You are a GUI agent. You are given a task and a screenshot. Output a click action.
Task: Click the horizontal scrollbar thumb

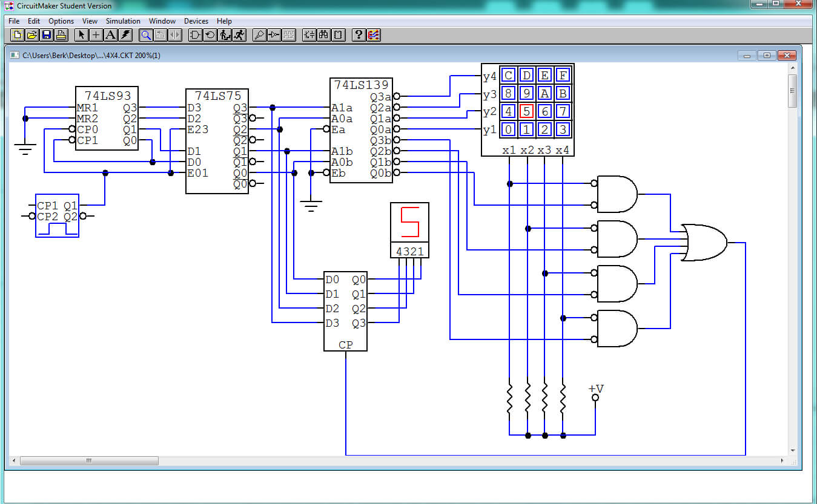click(x=89, y=461)
